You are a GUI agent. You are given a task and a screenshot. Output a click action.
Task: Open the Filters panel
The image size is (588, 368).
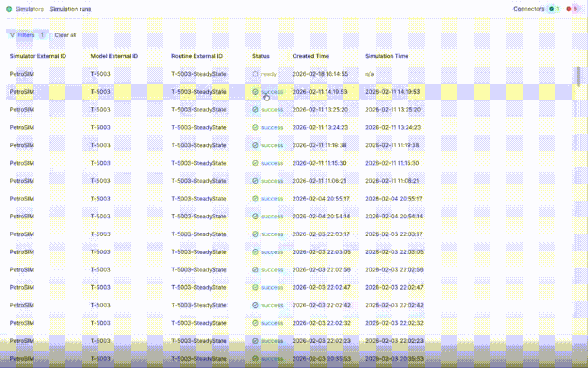pos(27,35)
